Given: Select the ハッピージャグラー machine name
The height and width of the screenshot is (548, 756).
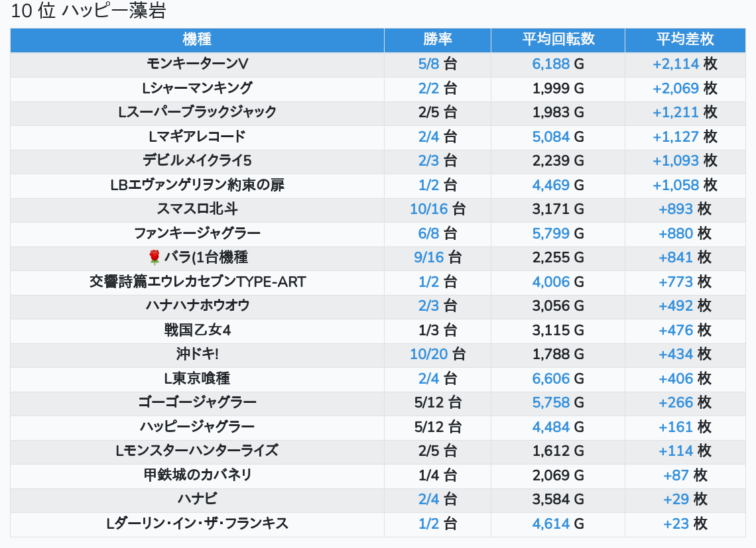Looking at the screenshot, I should tap(197, 427).
